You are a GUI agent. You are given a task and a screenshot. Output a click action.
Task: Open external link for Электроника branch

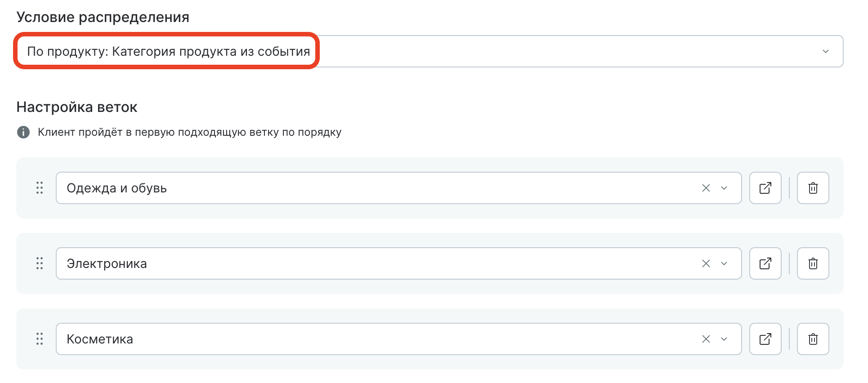765,263
